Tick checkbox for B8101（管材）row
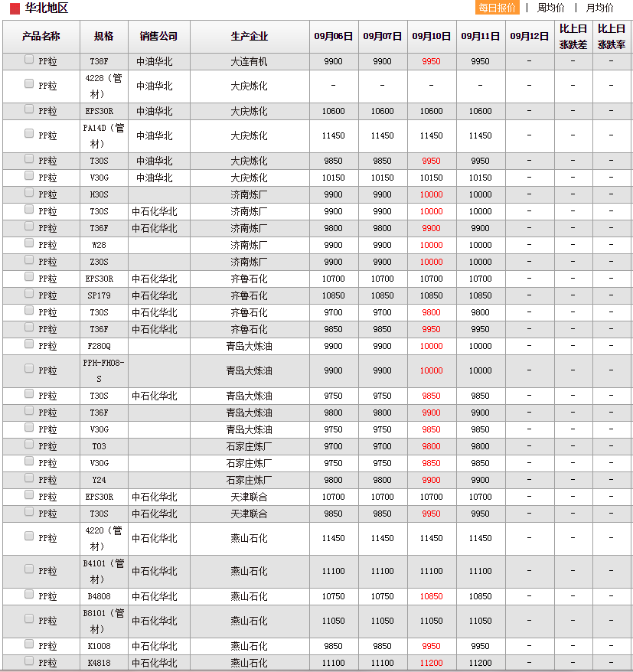This screenshot has height=672, width=633. [29, 619]
